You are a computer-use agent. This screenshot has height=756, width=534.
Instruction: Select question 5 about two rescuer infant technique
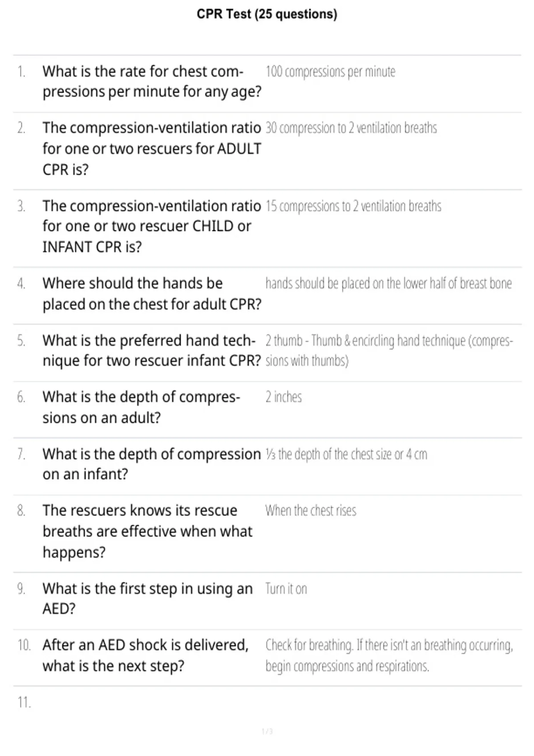click(x=152, y=350)
